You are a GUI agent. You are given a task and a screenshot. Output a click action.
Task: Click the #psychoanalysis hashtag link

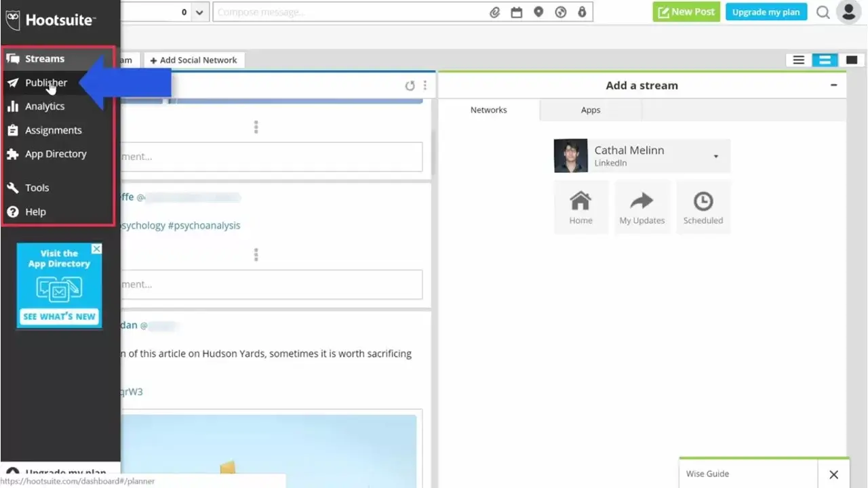(x=204, y=226)
